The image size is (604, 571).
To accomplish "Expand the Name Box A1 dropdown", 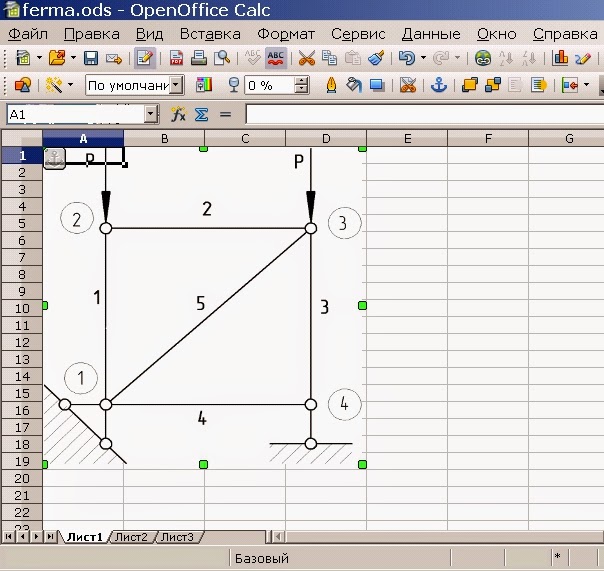I will click(x=151, y=114).
